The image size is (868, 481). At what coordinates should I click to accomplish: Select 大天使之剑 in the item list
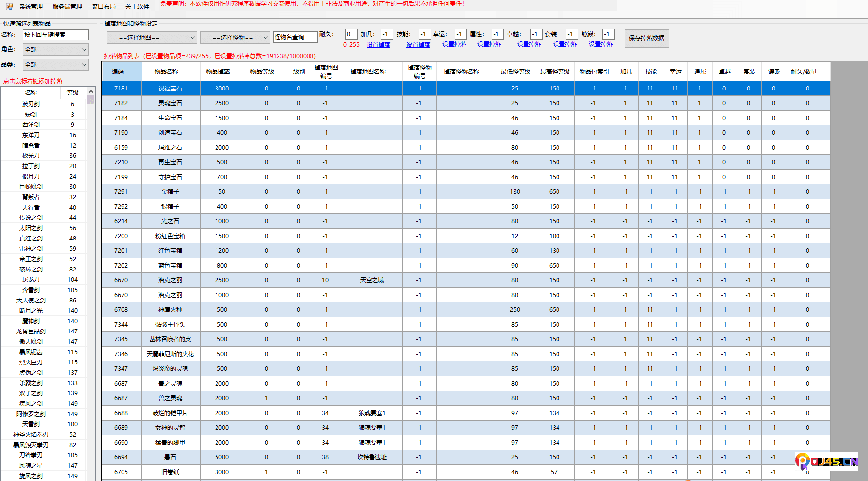tap(31, 301)
